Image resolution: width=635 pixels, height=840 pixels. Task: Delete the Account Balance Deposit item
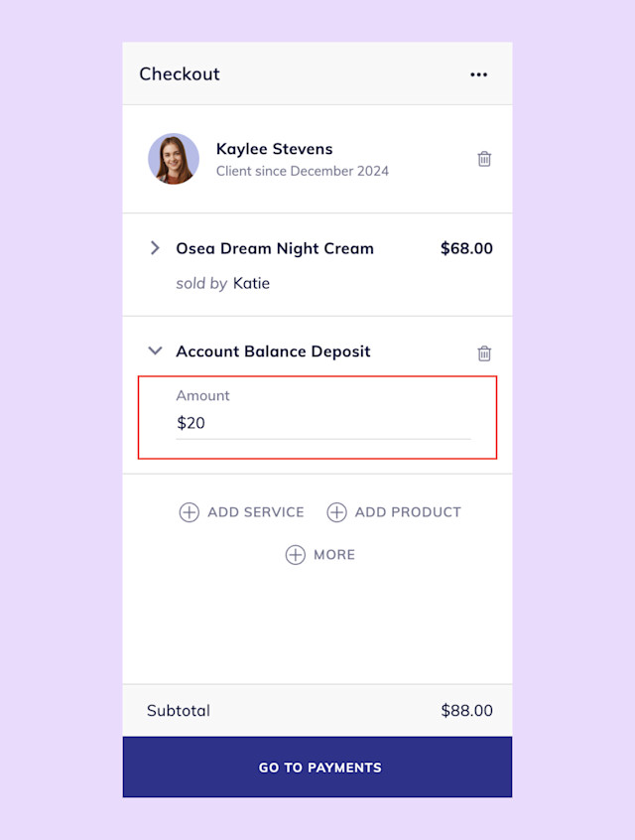pos(484,353)
